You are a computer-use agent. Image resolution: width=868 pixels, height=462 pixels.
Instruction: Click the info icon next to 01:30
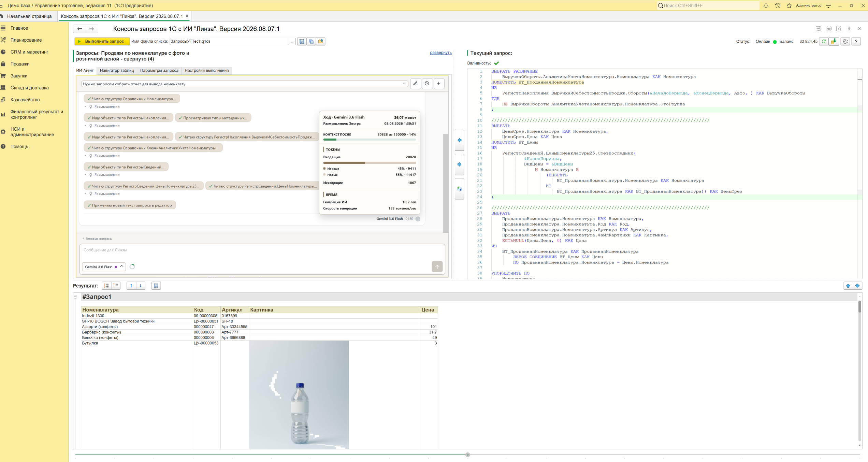(x=418, y=219)
